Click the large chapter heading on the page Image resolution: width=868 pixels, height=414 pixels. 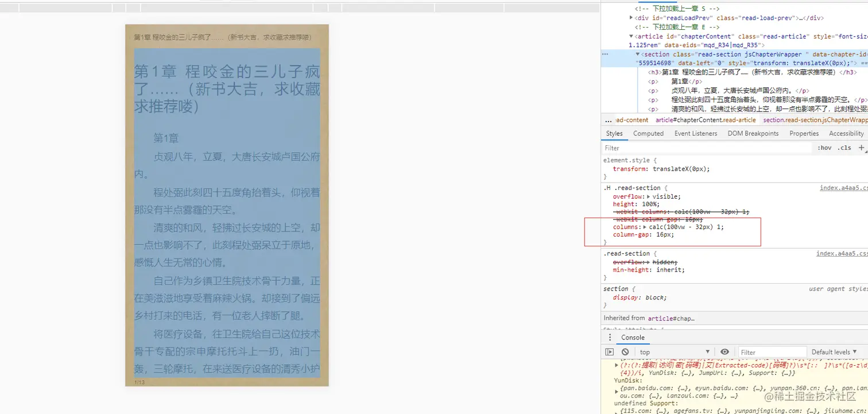pyautogui.click(x=227, y=89)
